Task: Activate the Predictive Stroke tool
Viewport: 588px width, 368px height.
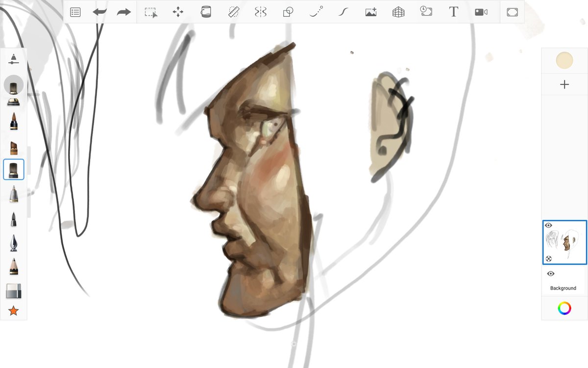Action: click(x=315, y=12)
